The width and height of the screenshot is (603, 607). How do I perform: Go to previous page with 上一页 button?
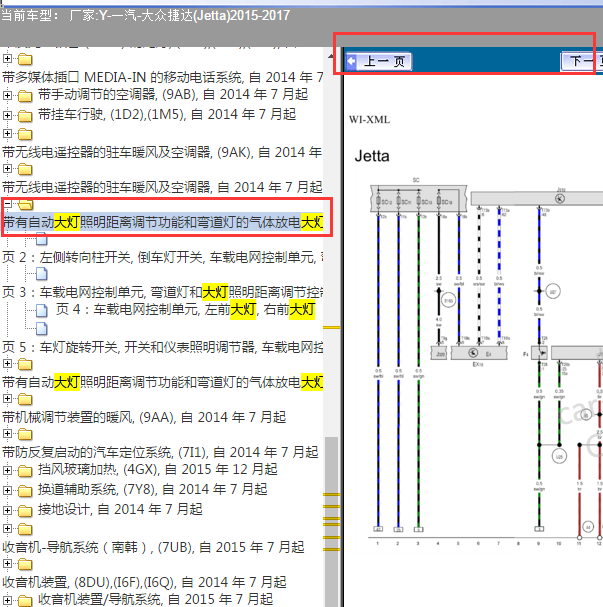coord(379,62)
